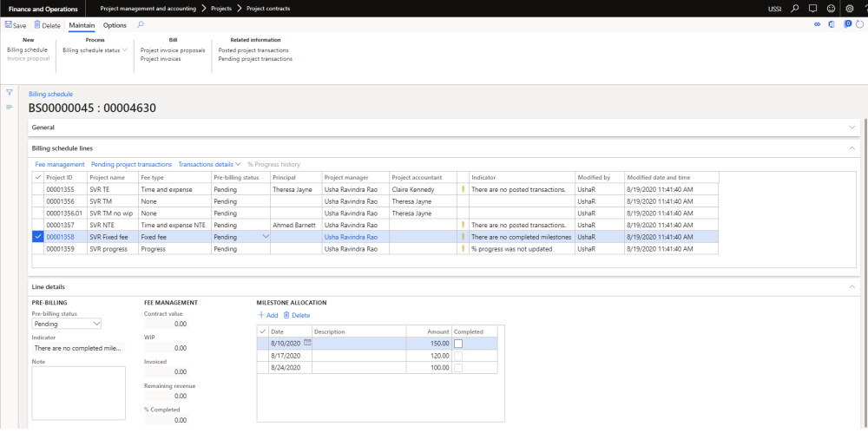Click the Save icon in action bar
Viewport: 868px width, 433px height.
point(9,25)
